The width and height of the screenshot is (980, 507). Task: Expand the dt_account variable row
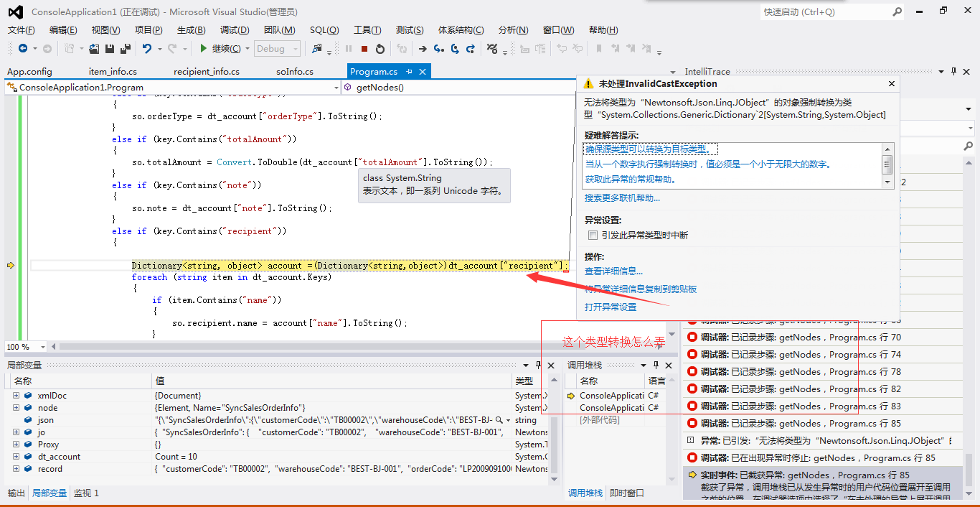click(x=16, y=457)
